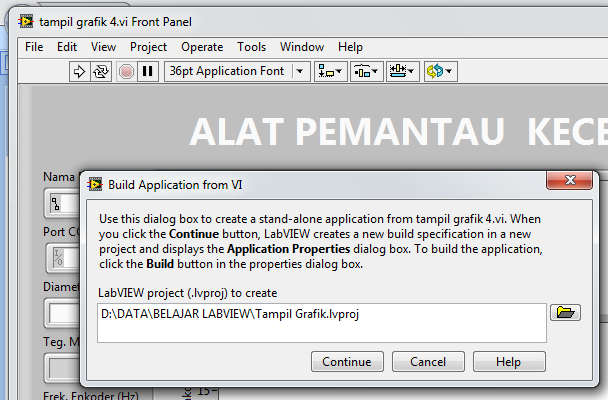Click the Abort Execution red stop button
608x400 pixels.
click(x=126, y=71)
